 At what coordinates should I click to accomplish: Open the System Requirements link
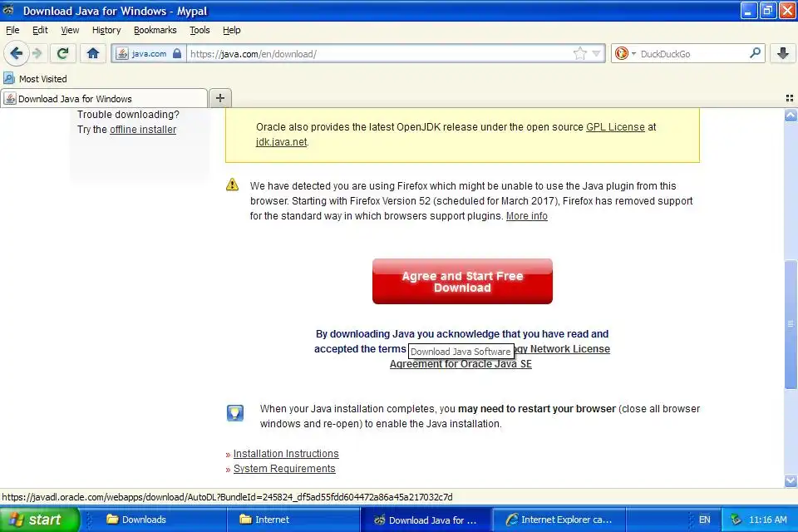point(284,468)
